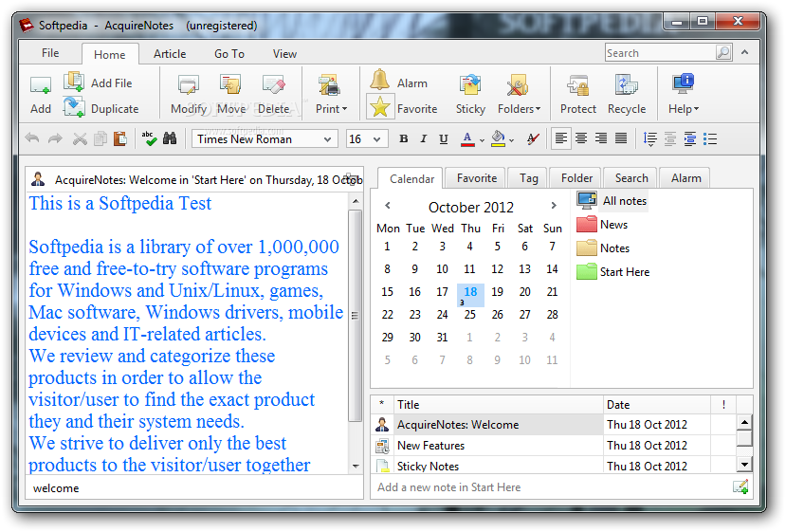Click the binoculars Find icon

pos(170,138)
